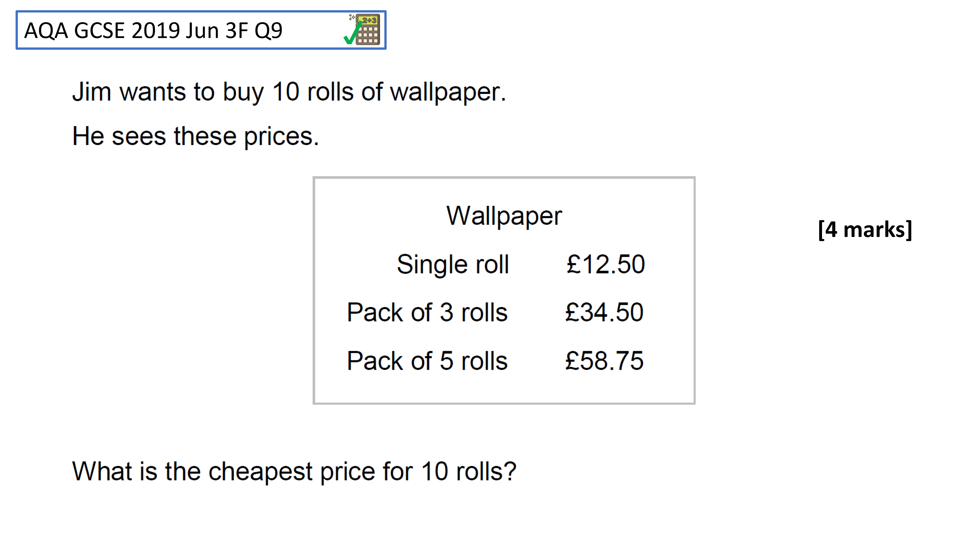This screenshot has width=980, height=551.
Task: Click the Q9 text in the header
Action: click(x=268, y=30)
